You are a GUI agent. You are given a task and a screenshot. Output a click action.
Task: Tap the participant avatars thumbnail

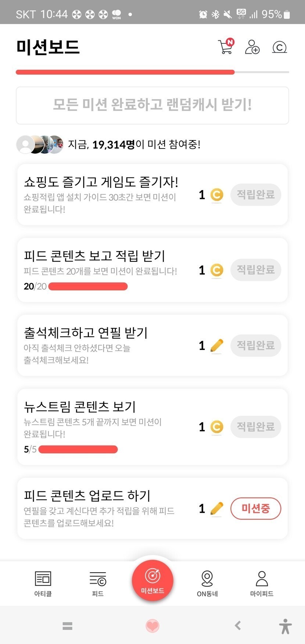pyautogui.click(x=40, y=144)
